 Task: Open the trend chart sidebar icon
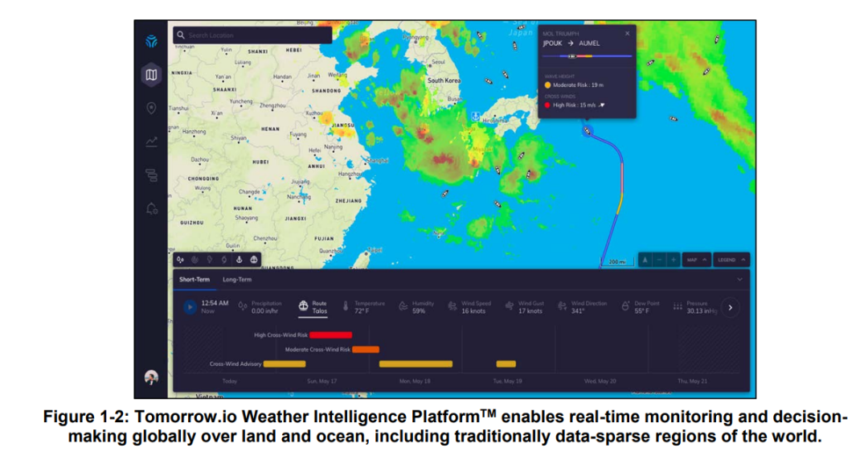[x=151, y=142]
